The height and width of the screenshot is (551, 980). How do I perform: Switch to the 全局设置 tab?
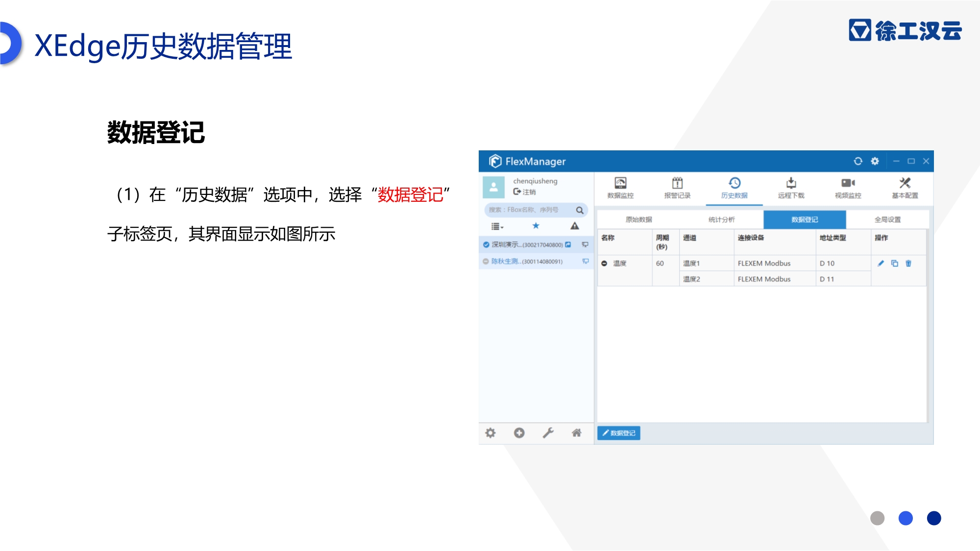[x=887, y=219]
